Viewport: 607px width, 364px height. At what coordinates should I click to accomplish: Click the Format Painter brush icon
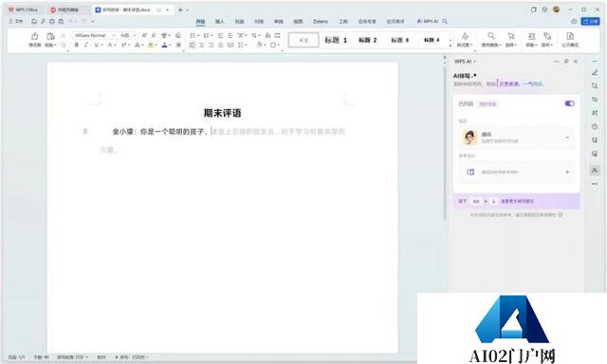click(34, 36)
